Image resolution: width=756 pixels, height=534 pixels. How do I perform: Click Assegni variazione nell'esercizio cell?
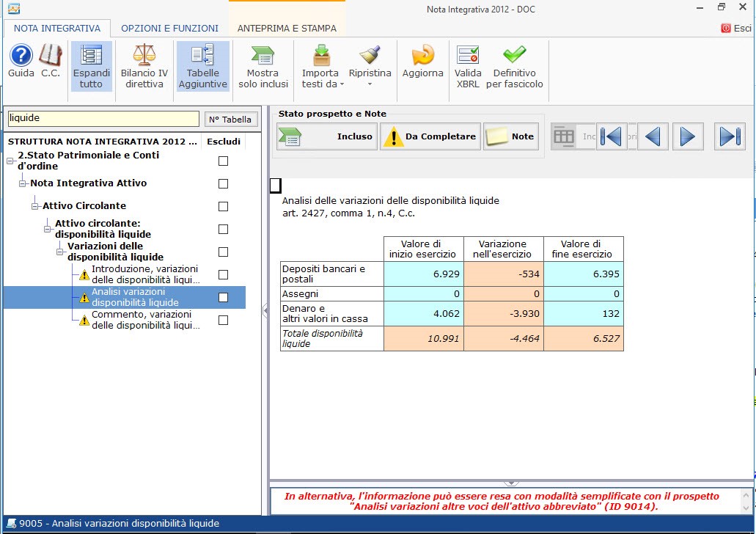(x=503, y=293)
